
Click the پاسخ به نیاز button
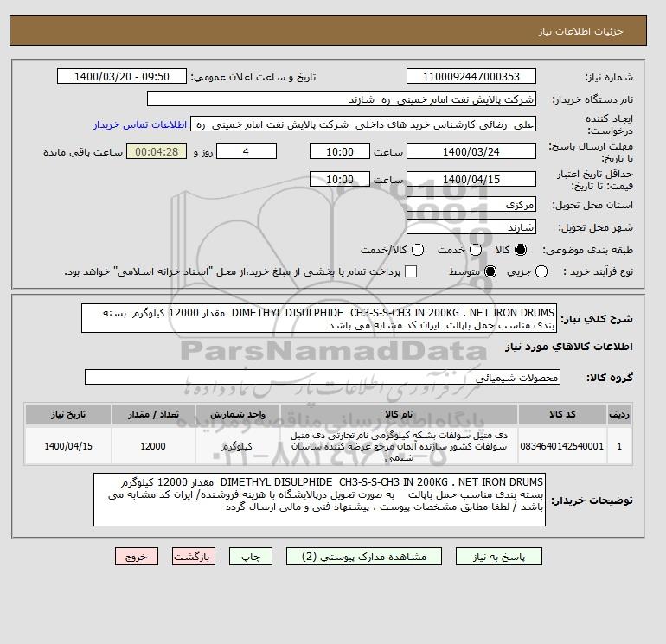point(499,557)
